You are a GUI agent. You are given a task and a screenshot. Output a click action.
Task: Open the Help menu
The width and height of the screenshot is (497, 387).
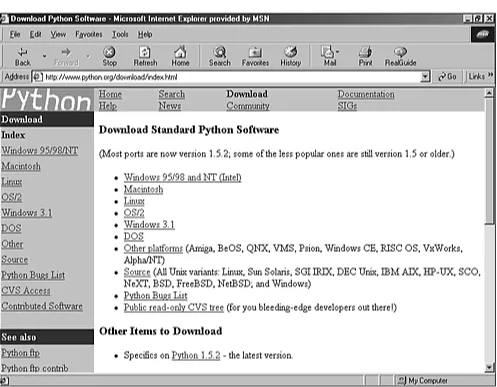[145, 34]
